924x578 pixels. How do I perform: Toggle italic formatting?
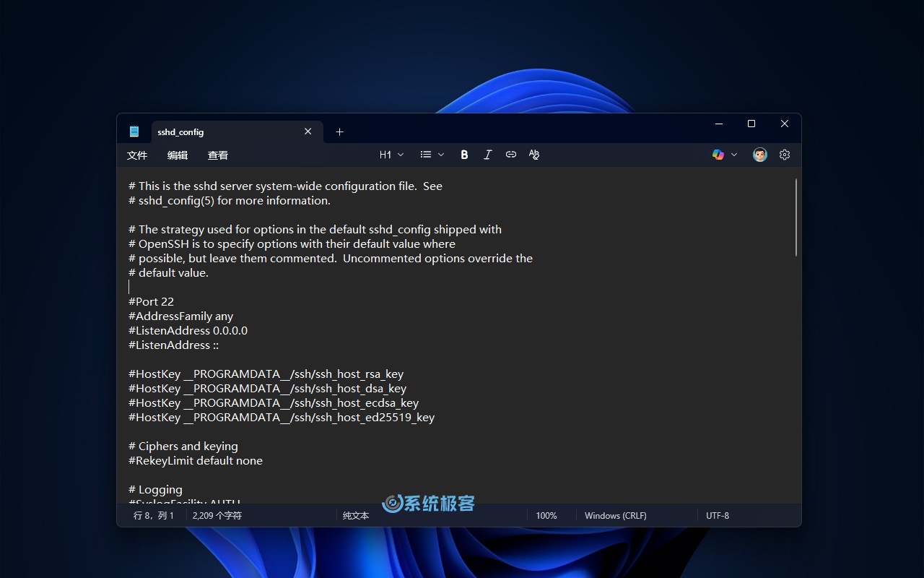[x=487, y=154]
